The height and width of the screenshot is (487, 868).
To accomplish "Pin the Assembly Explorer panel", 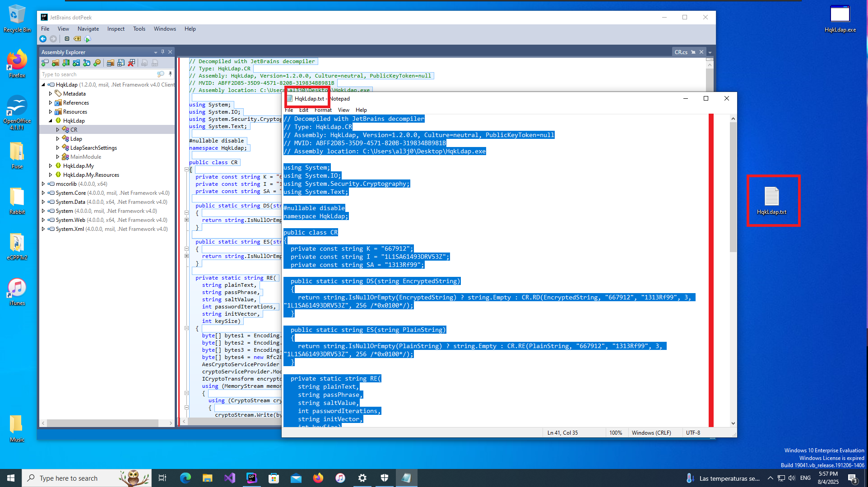I will click(x=163, y=52).
